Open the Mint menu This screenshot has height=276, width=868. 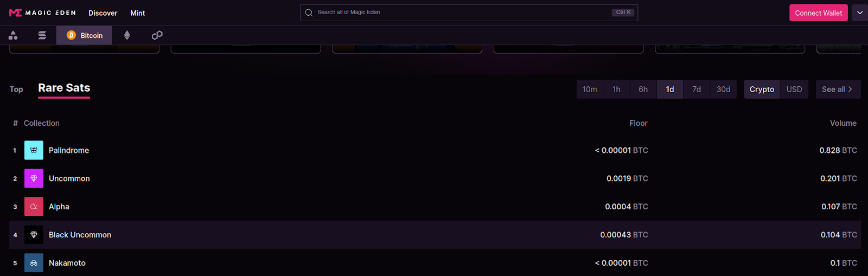tap(137, 13)
